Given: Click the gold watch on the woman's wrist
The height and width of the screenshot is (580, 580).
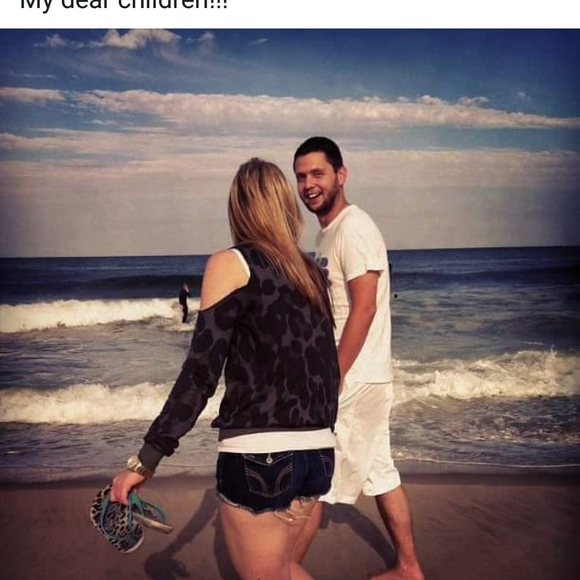Looking at the screenshot, I should click(x=141, y=466).
